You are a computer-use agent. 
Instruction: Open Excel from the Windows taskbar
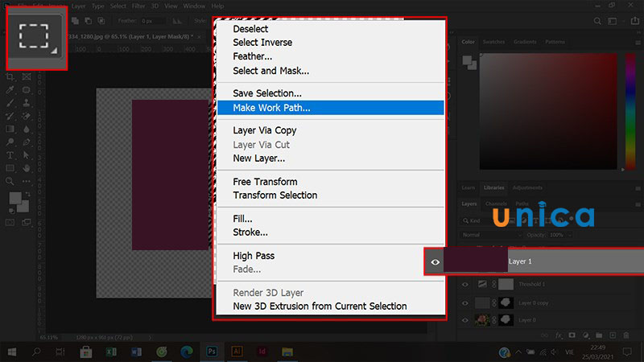point(111,352)
